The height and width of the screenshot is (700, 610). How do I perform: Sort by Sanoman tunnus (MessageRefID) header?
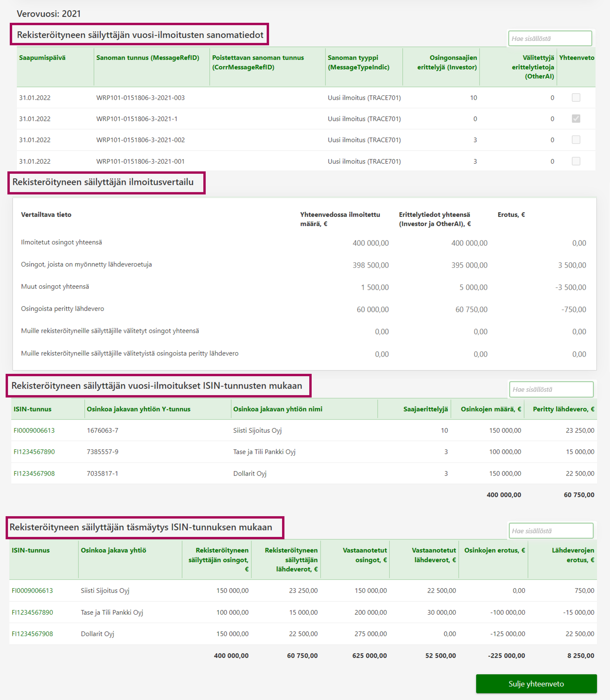tap(147, 58)
